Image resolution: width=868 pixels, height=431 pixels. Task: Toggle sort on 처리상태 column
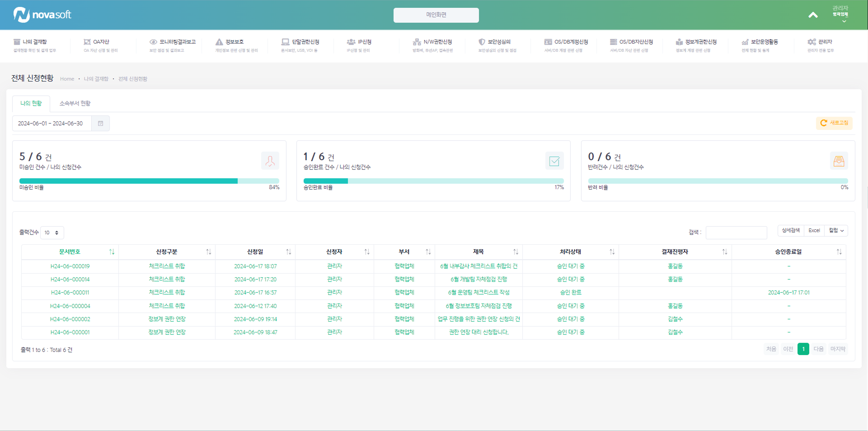pos(612,252)
